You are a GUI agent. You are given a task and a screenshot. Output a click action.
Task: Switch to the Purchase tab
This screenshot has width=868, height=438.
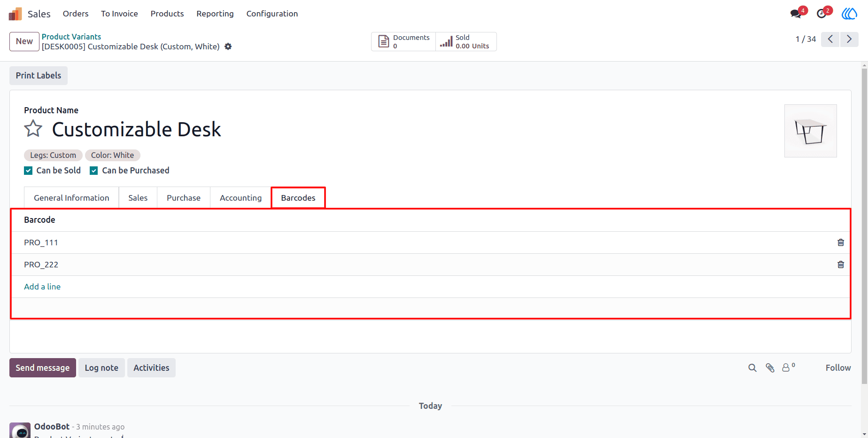[184, 198]
